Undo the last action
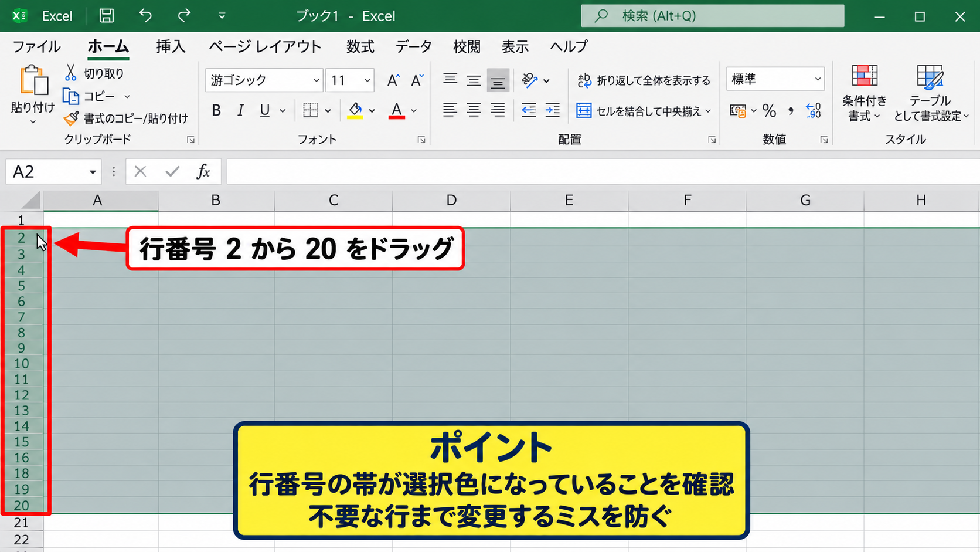This screenshot has height=552, width=980. coord(145,16)
